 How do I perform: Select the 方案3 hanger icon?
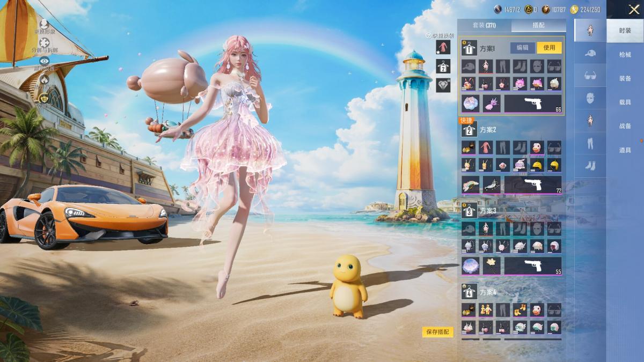[x=469, y=211]
